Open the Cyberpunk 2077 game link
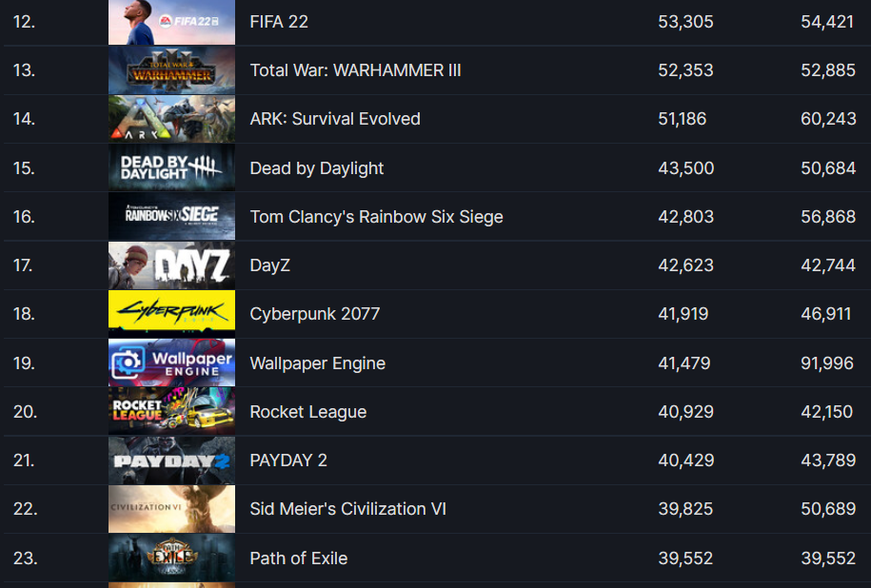The width and height of the screenshot is (871, 588). click(314, 314)
